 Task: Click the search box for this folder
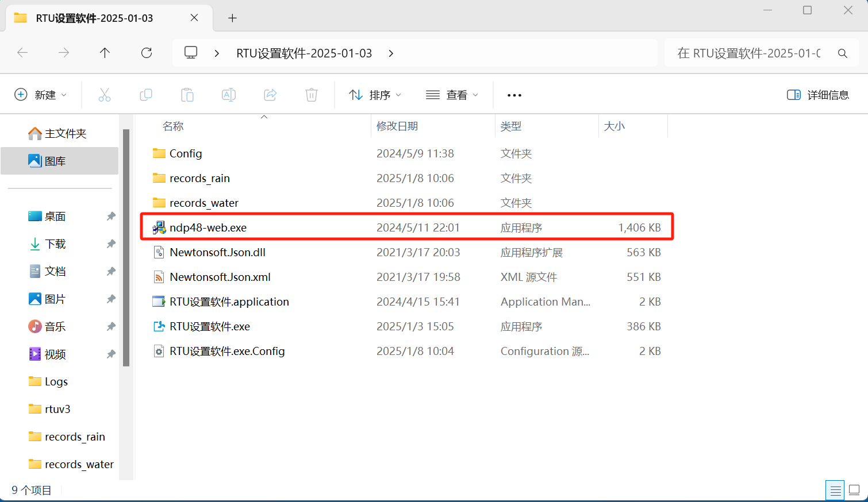click(761, 53)
